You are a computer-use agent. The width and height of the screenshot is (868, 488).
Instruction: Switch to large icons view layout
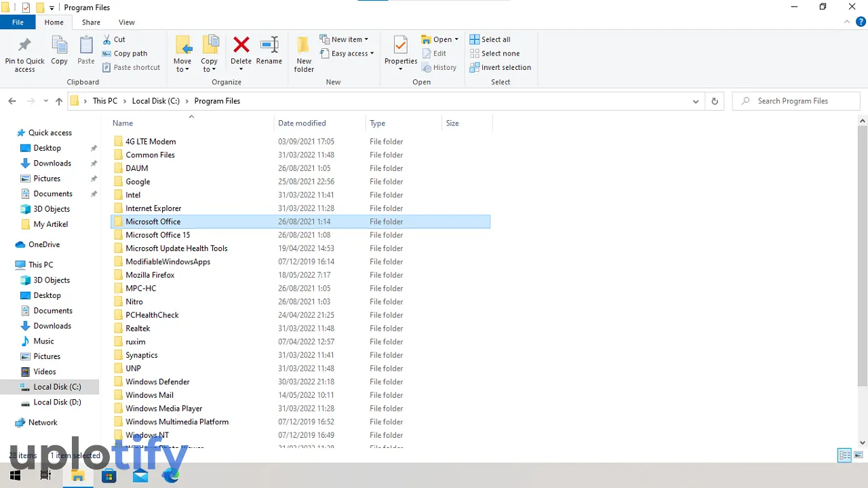click(x=859, y=455)
